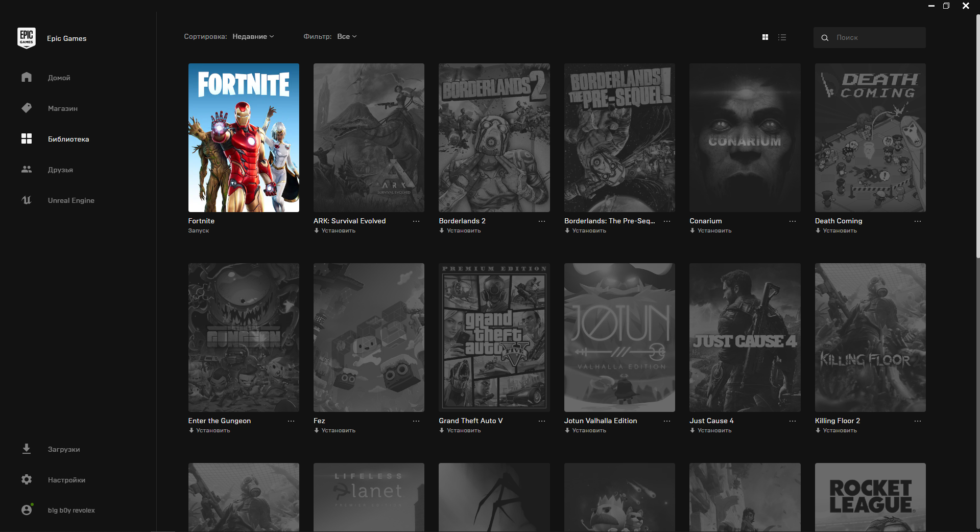Open options menu for Grand Theft Auto V
This screenshot has height=532, width=980.
tap(542, 421)
